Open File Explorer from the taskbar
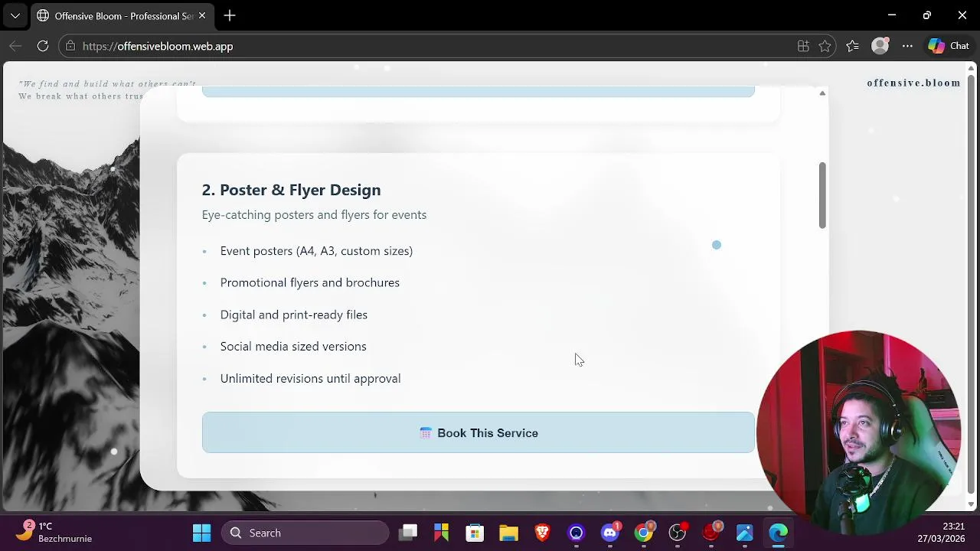The width and height of the screenshot is (980, 551). [509, 533]
